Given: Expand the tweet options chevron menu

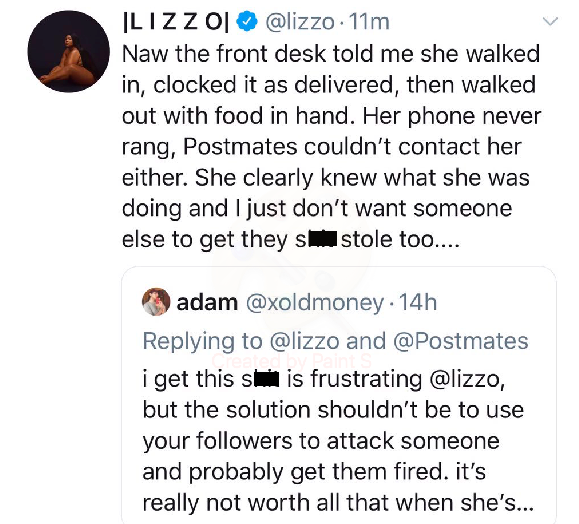Looking at the screenshot, I should [x=551, y=21].
